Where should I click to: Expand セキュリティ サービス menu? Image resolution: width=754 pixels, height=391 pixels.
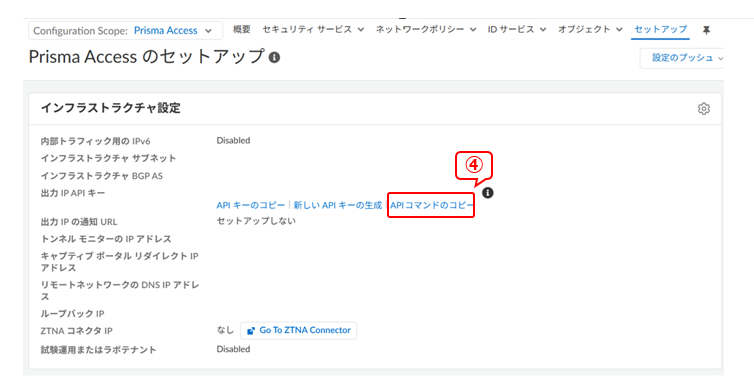(313, 30)
